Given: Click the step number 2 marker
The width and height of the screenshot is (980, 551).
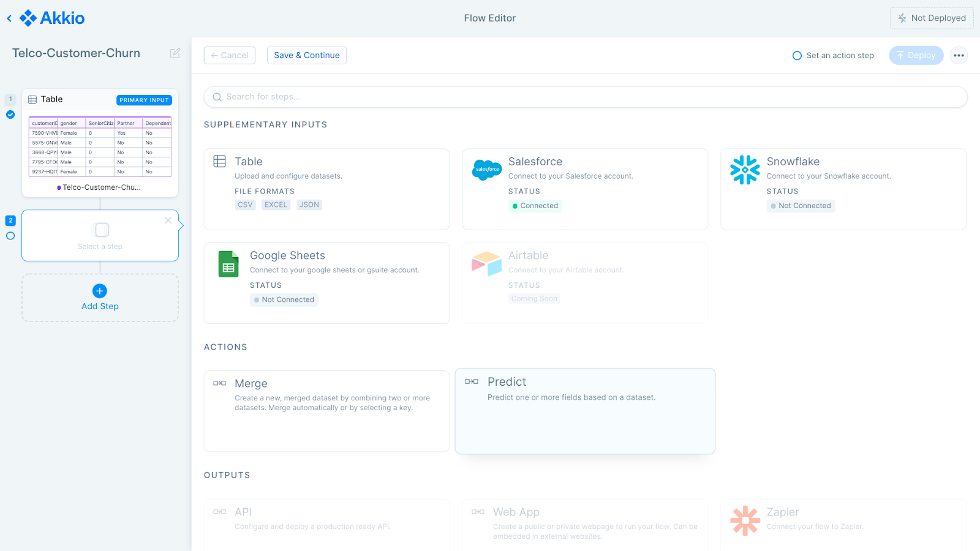Looking at the screenshot, I should [10, 220].
